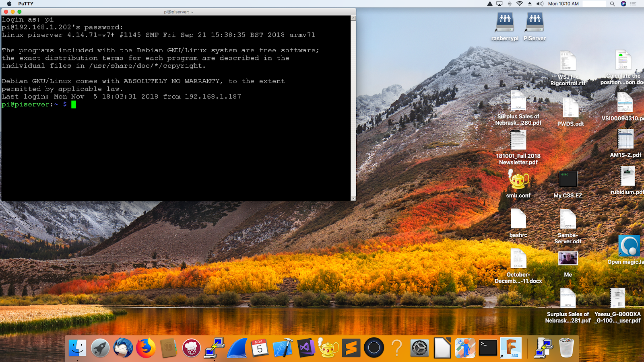Open the Raspberry Pi baker icon in Dock
The height and width of the screenshot is (362, 644).
[x=192, y=348]
